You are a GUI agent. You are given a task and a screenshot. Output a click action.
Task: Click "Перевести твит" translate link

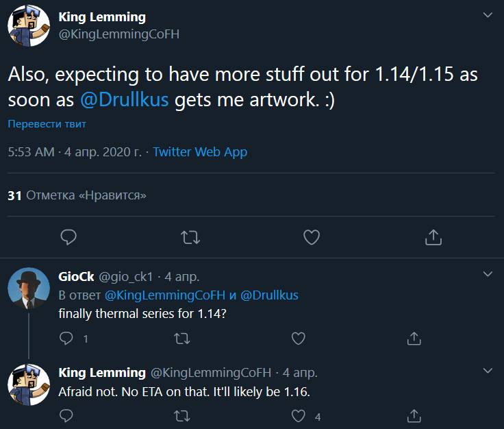click(47, 125)
